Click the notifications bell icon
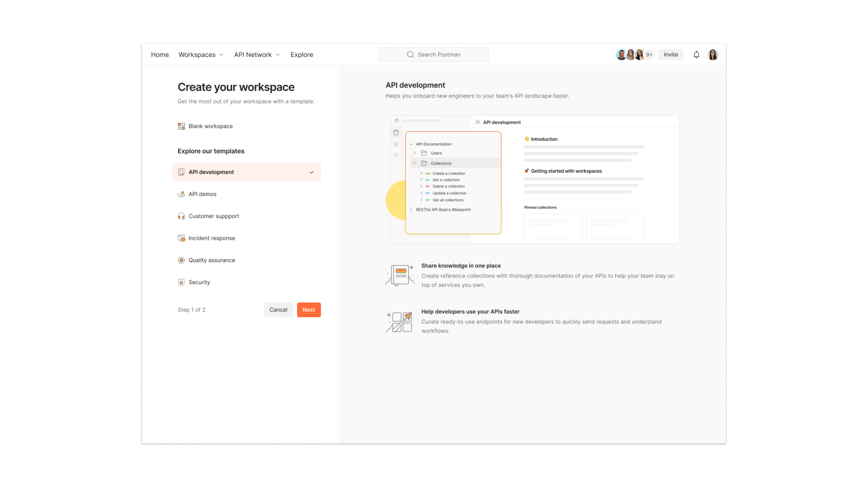The image size is (868, 488). [x=696, y=55]
